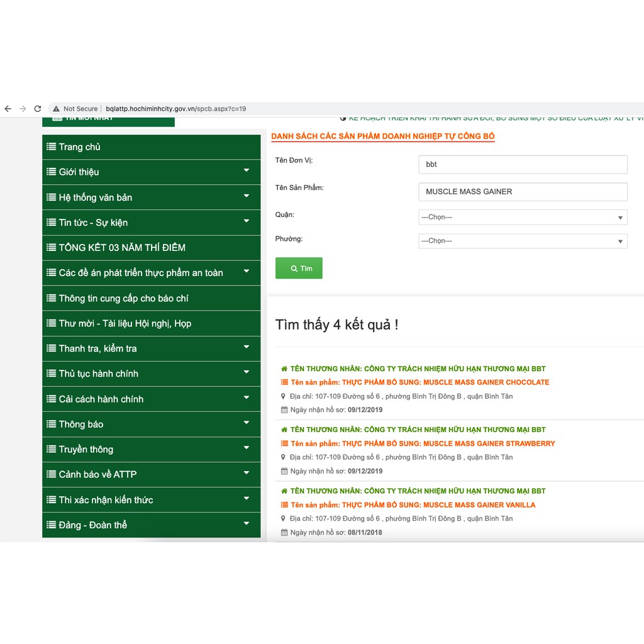Click the Tên Sản Phẩm input field
This screenshot has width=644, height=644.
[523, 192]
